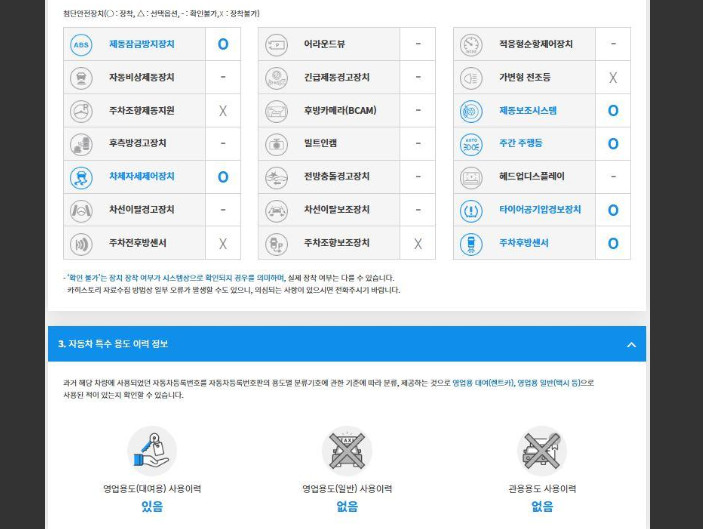The width and height of the screenshot is (703, 529).
Task: Click the O status for 차체자세제어장치
Action: 223,177
